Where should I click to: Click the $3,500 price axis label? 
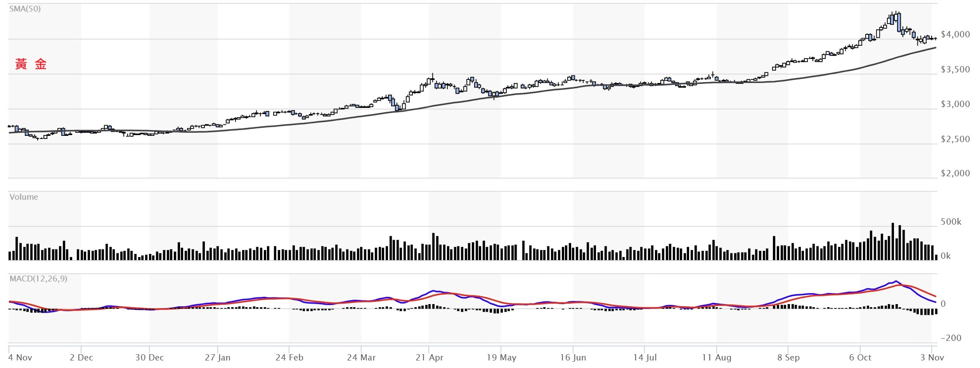coord(955,70)
